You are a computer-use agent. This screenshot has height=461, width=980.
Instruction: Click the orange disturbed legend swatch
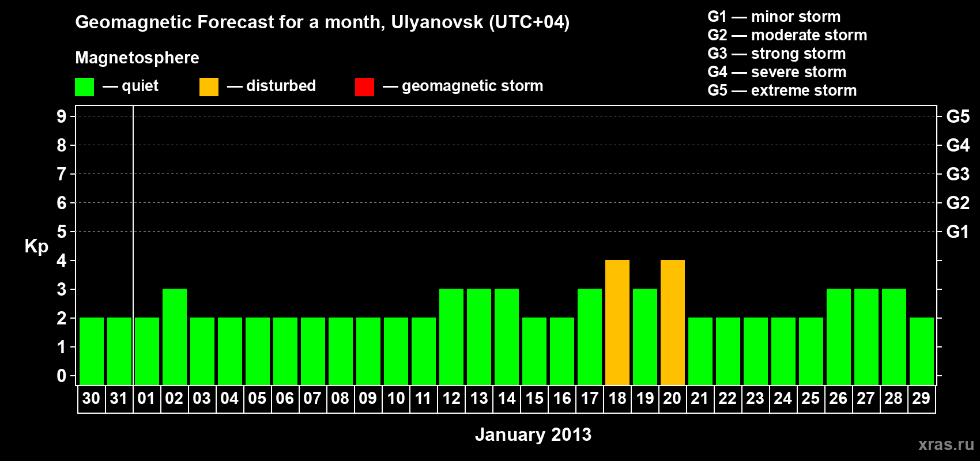pyautogui.click(x=209, y=87)
